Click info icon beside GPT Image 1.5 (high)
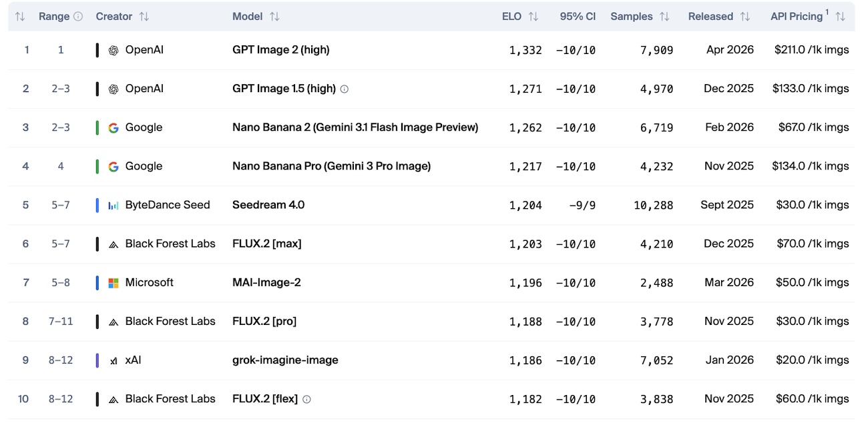Viewport: 868px width, 429px height. pyautogui.click(x=345, y=89)
